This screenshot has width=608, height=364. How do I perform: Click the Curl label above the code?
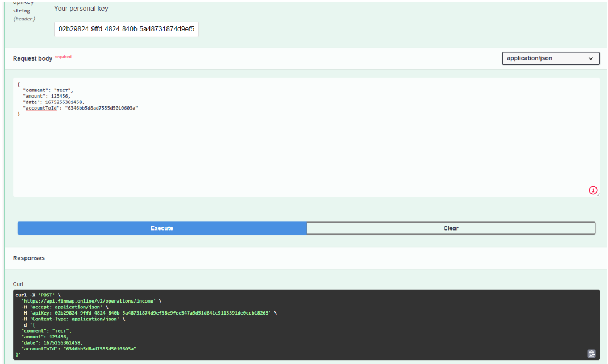(18, 284)
